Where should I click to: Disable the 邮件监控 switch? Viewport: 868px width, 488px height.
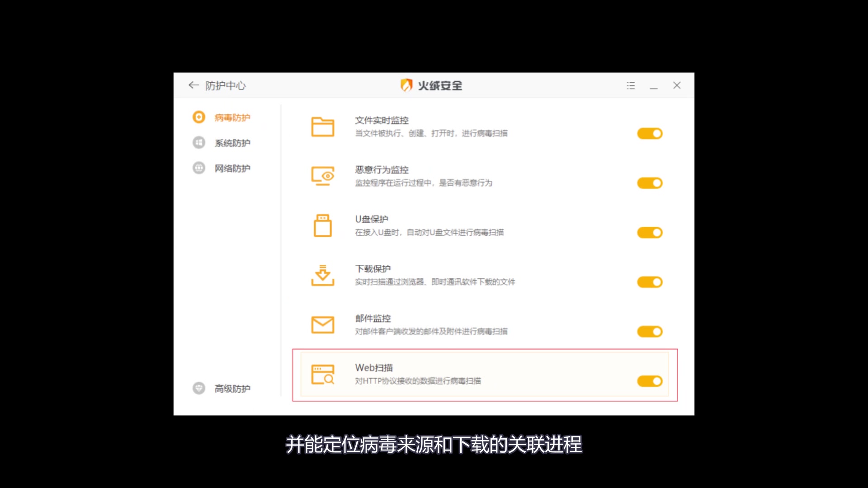click(650, 331)
